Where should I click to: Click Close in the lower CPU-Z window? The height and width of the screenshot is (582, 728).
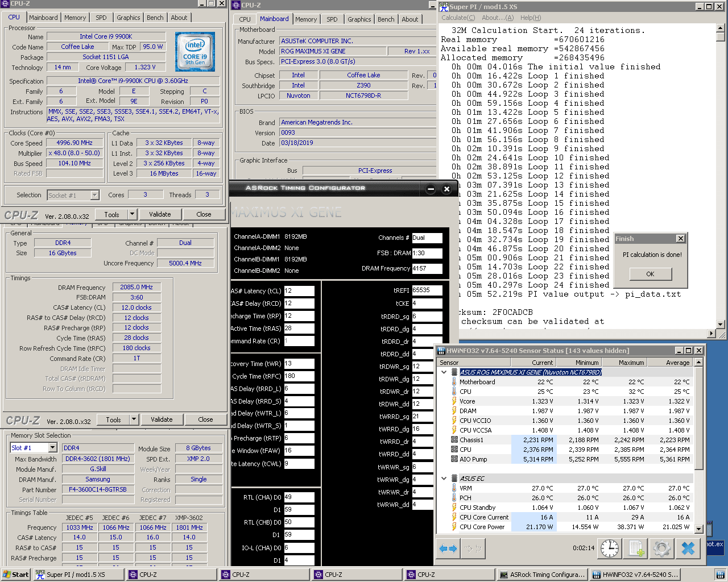pyautogui.click(x=205, y=419)
